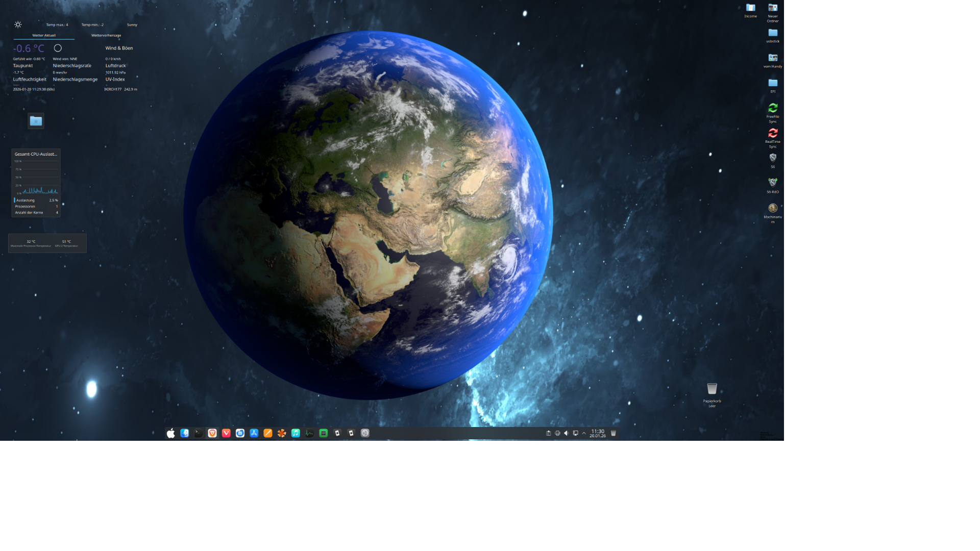
Task: Launch Brave browser from the taskbar
Action: tap(212, 433)
